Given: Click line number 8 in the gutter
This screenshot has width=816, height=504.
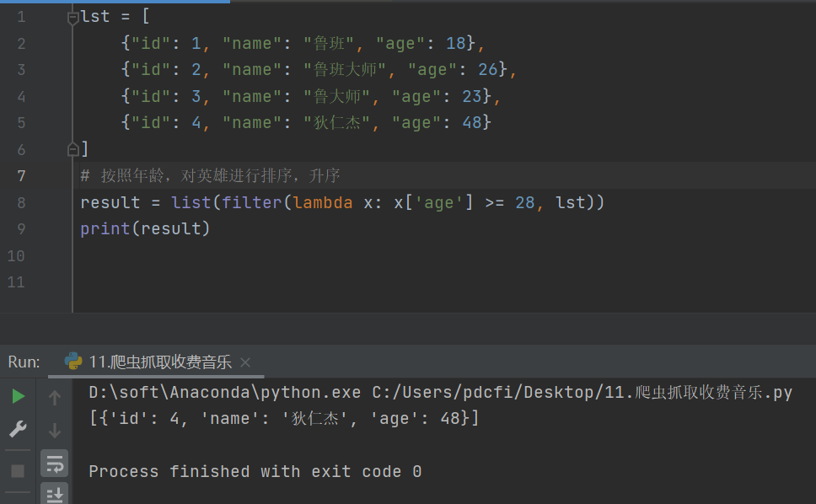Looking at the screenshot, I should tap(21, 202).
